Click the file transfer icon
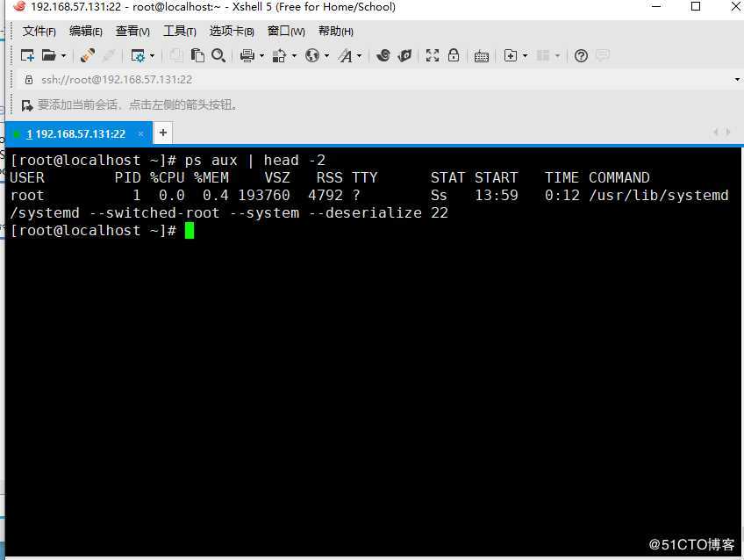 (x=279, y=56)
